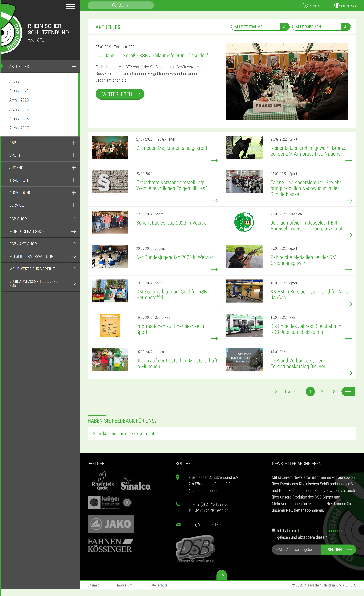Viewport: 364px width, 596px height.
Task: Click the Sinalco partner logo
Action: click(x=135, y=484)
